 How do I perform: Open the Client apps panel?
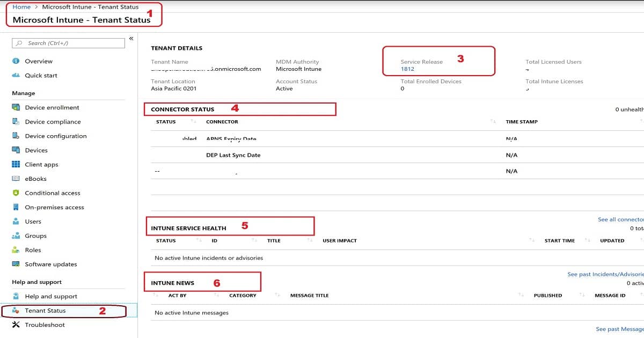[x=15, y=164]
